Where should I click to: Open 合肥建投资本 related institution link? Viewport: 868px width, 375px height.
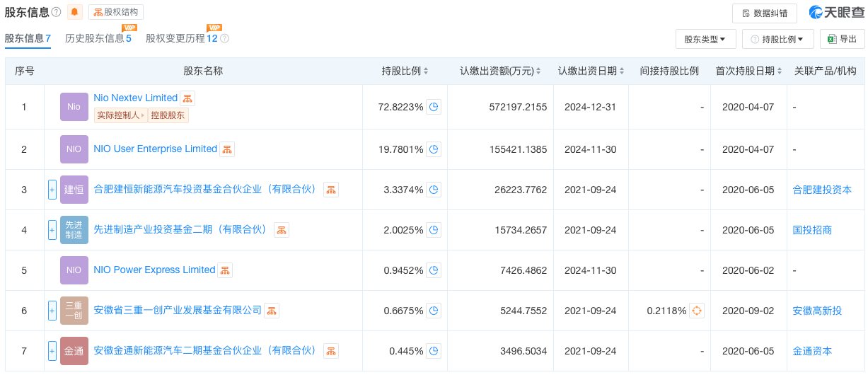[x=822, y=190]
